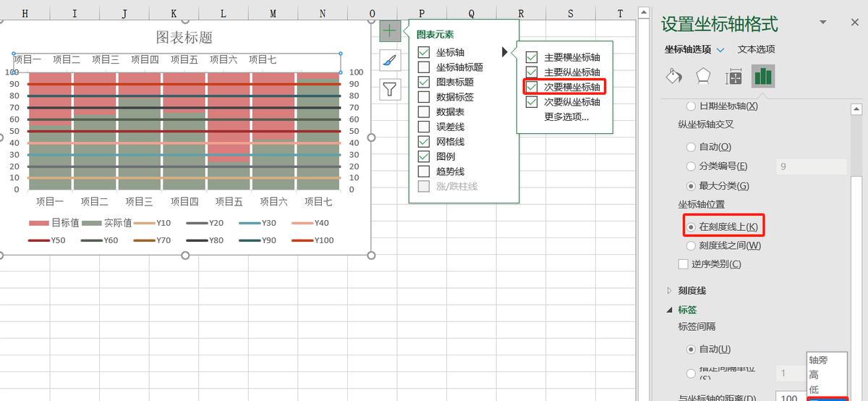This screenshot has width=868, height=401.
Task: Switch to the 文本选项 tab
Action: pos(756,49)
